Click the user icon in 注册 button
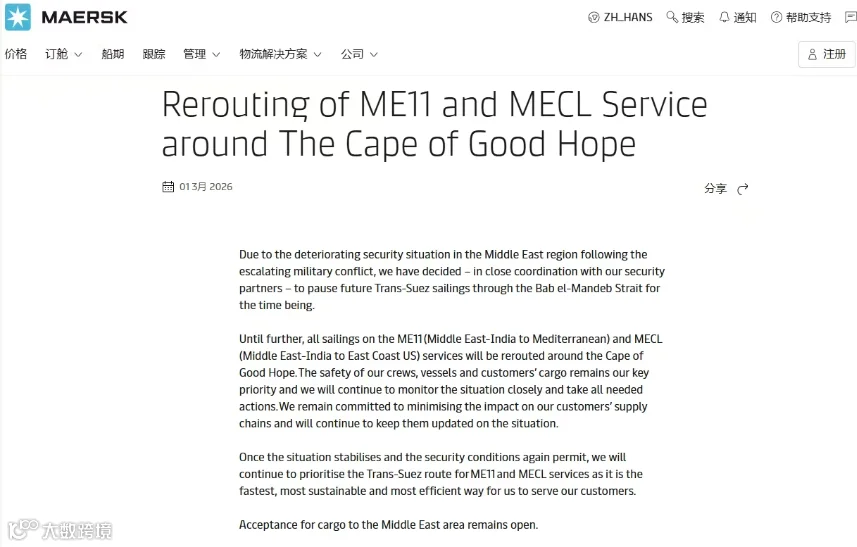This screenshot has height=547, width=857. (812, 54)
